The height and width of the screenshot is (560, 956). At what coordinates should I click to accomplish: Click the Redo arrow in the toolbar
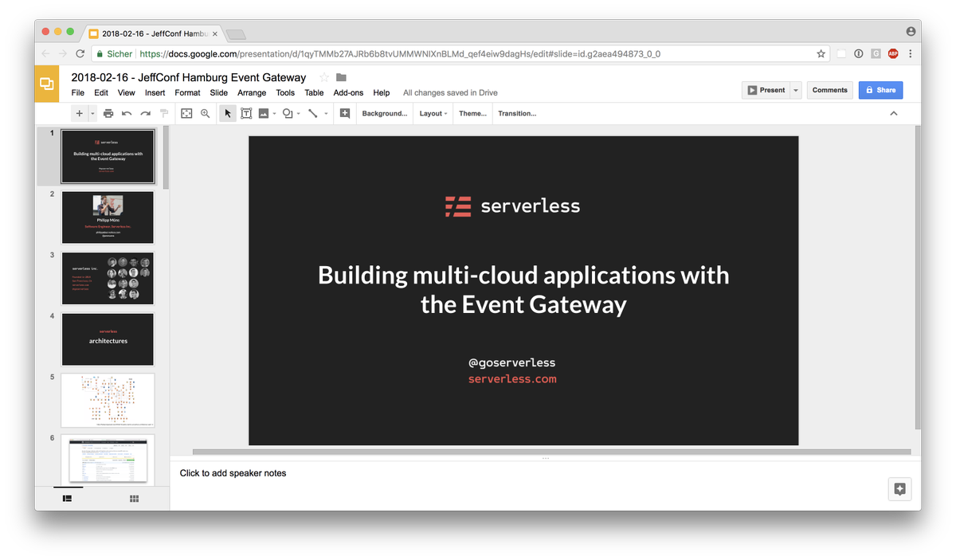(x=146, y=114)
